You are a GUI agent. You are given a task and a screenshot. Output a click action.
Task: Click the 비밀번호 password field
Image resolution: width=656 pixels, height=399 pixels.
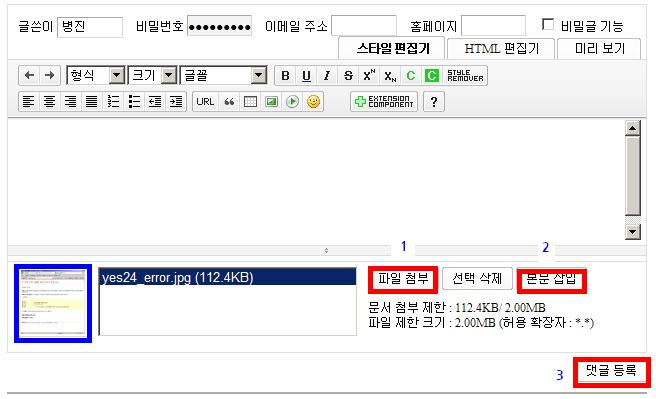pos(219,27)
